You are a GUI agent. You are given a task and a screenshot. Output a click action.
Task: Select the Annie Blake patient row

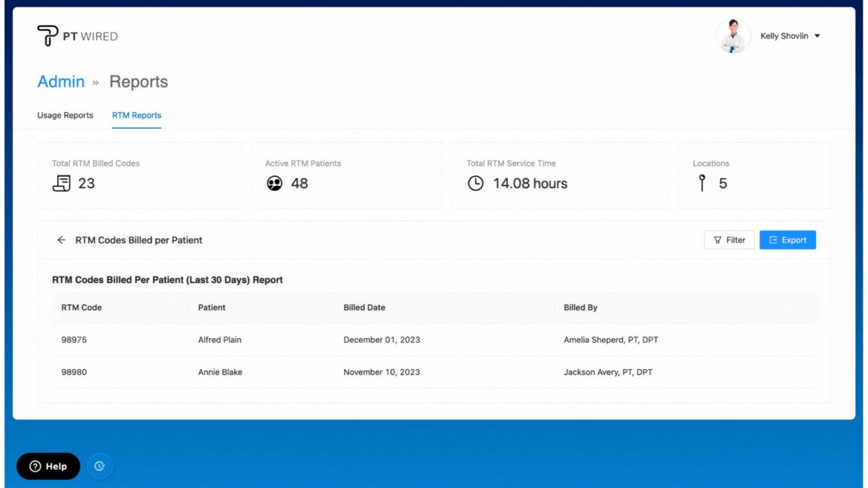point(220,372)
